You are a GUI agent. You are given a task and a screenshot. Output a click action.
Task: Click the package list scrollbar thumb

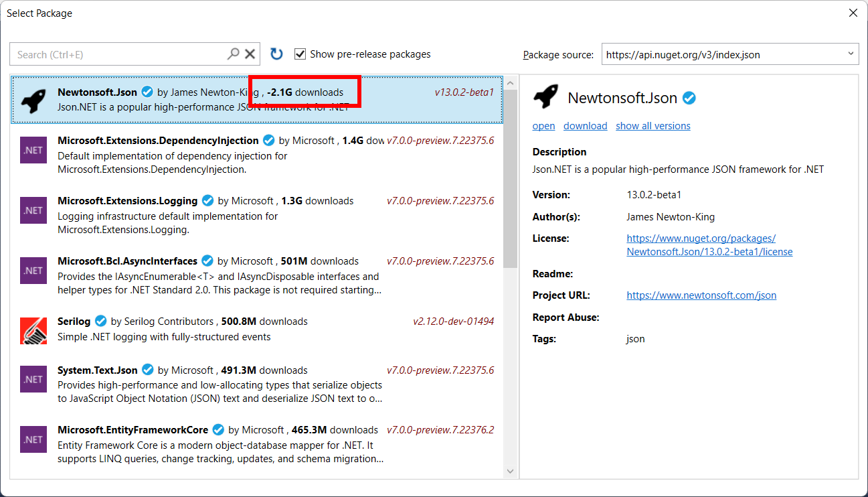510,179
